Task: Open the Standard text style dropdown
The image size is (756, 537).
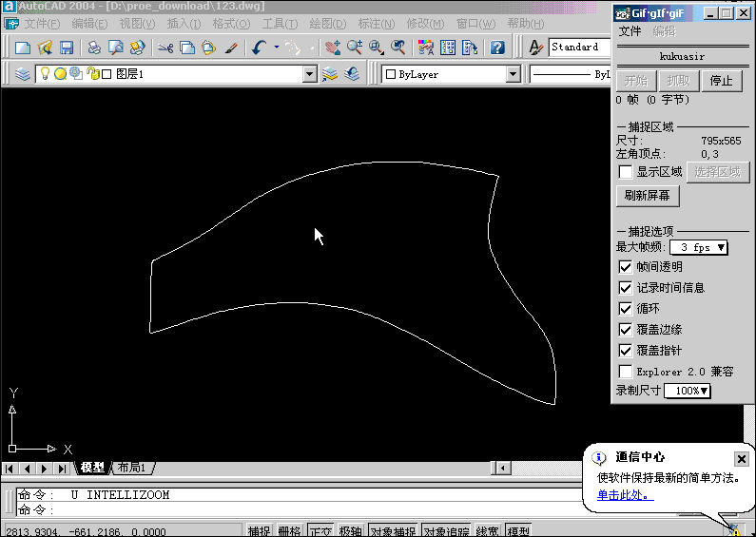Action: [579, 48]
